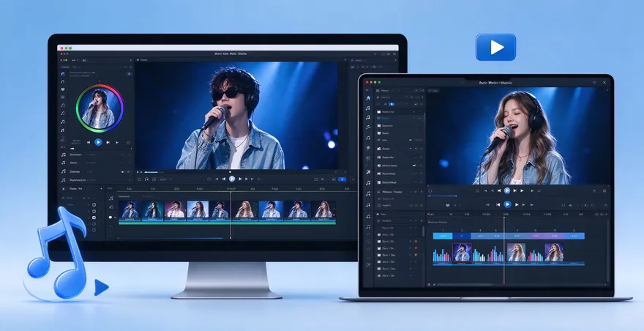Select the pink-background clip in monitor timeline
644x331 pixels.
click(x=176, y=209)
